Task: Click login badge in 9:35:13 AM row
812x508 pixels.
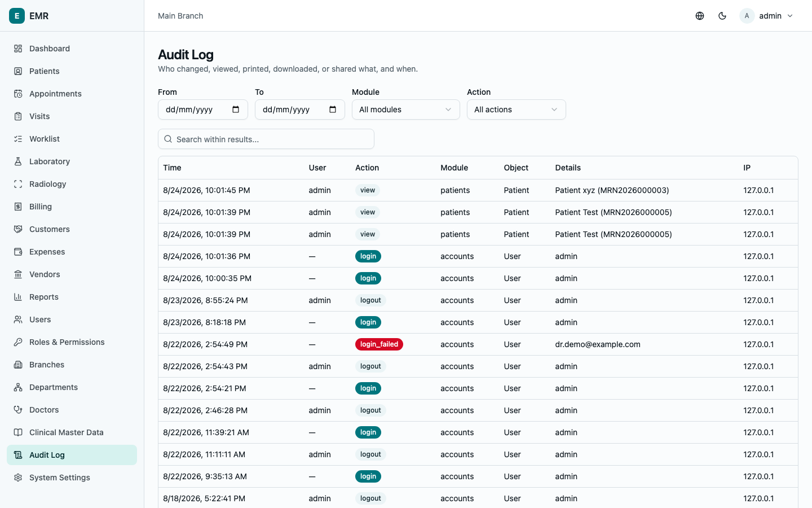Action: click(x=368, y=476)
